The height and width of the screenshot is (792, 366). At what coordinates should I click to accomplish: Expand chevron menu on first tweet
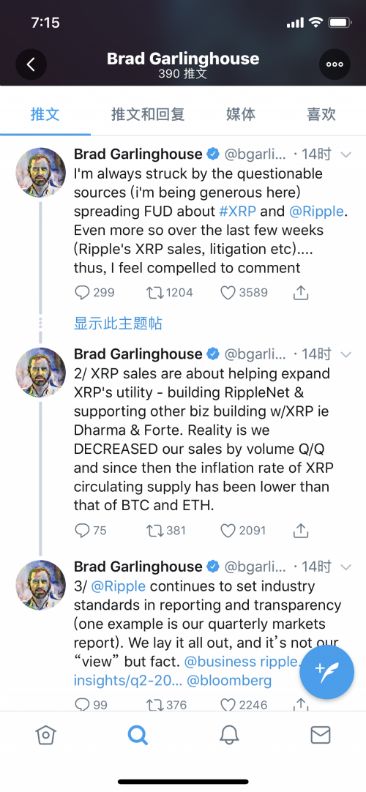click(346, 155)
